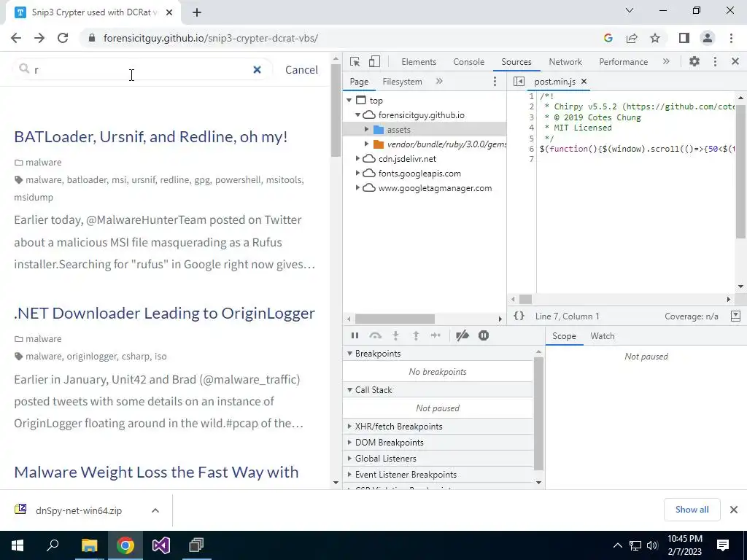Image resolution: width=747 pixels, height=560 pixels.
Task: Switch to the Network tab
Action: pyautogui.click(x=565, y=62)
